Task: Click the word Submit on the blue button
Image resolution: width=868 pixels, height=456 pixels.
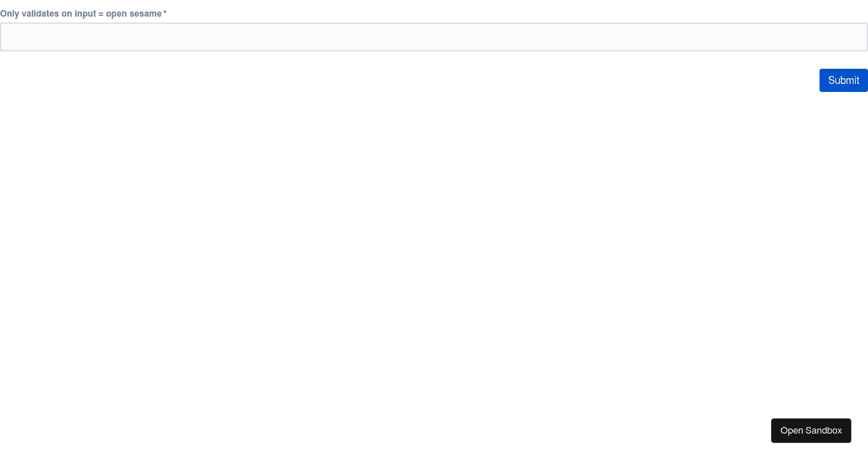Action: 843,80
